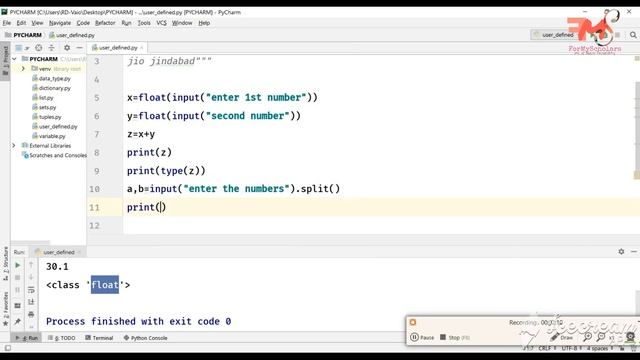This screenshot has height=360, width=640.
Task: Rerun user_defined with green play icon
Action: point(18,265)
